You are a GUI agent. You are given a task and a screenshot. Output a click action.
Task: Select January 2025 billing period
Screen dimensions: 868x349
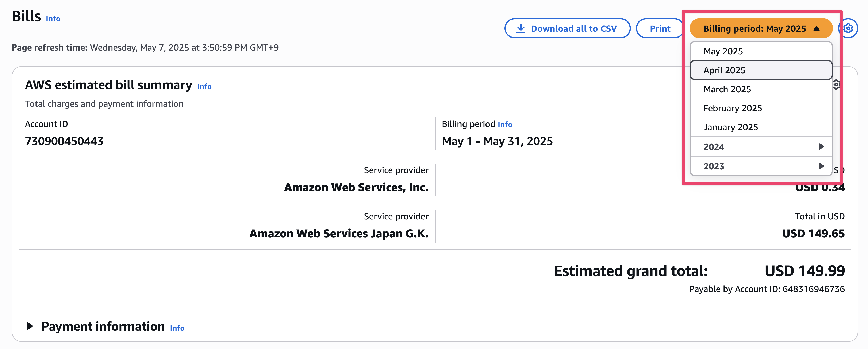[730, 127]
